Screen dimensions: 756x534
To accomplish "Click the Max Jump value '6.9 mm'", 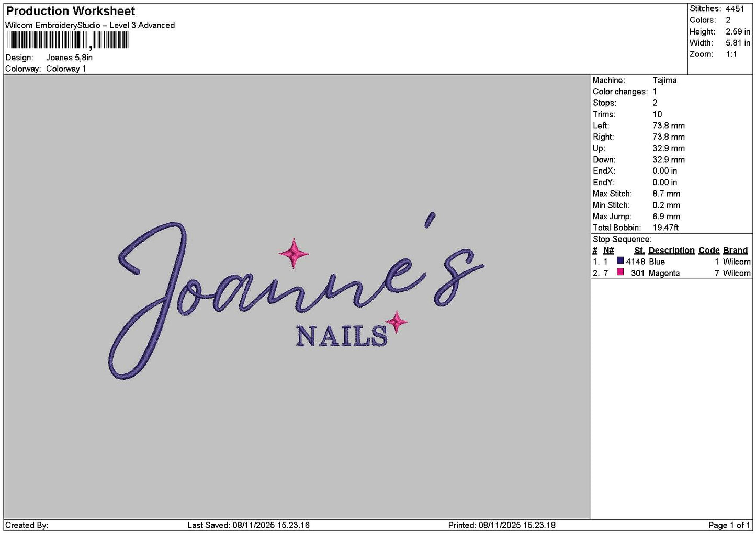I will pos(666,217).
